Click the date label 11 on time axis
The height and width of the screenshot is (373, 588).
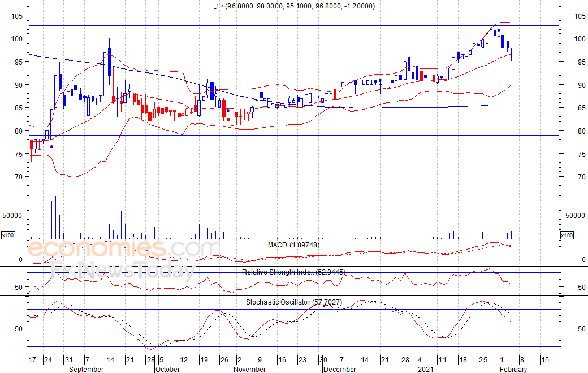click(x=443, y=360)
